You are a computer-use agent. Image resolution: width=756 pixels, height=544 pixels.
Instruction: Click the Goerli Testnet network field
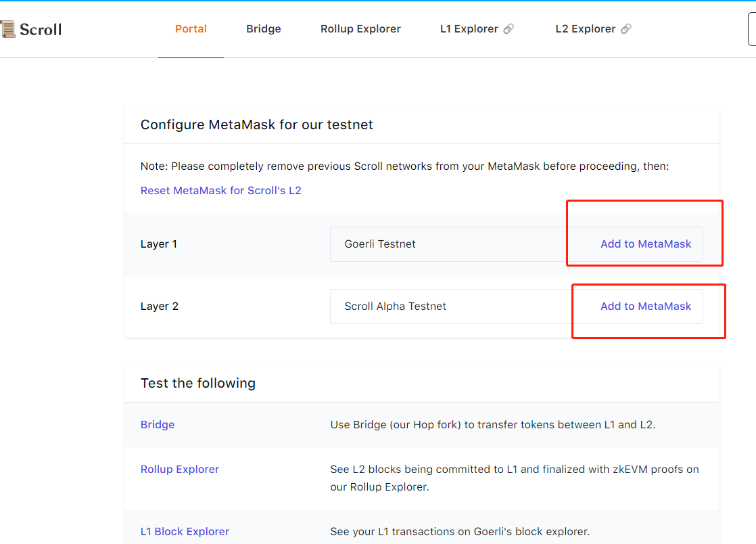(x=517, y=244)
